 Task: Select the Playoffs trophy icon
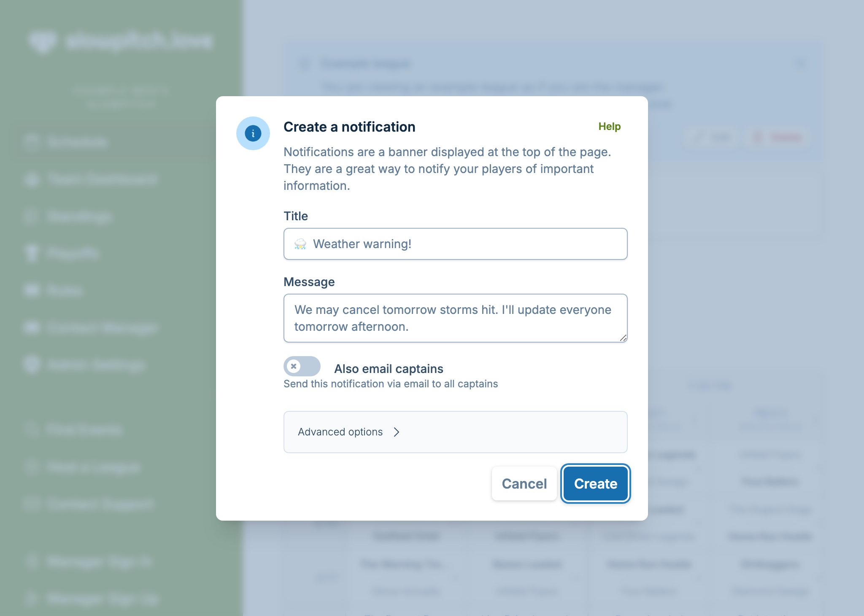point(32,254)
